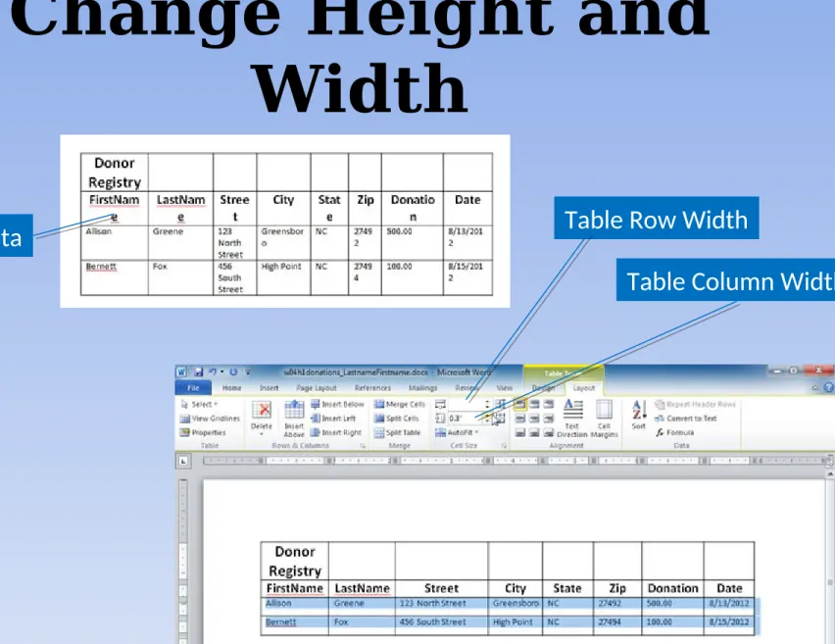Click the Sort A-Z icon
This screenshot has width=835, height=644.
click(638, 410)
